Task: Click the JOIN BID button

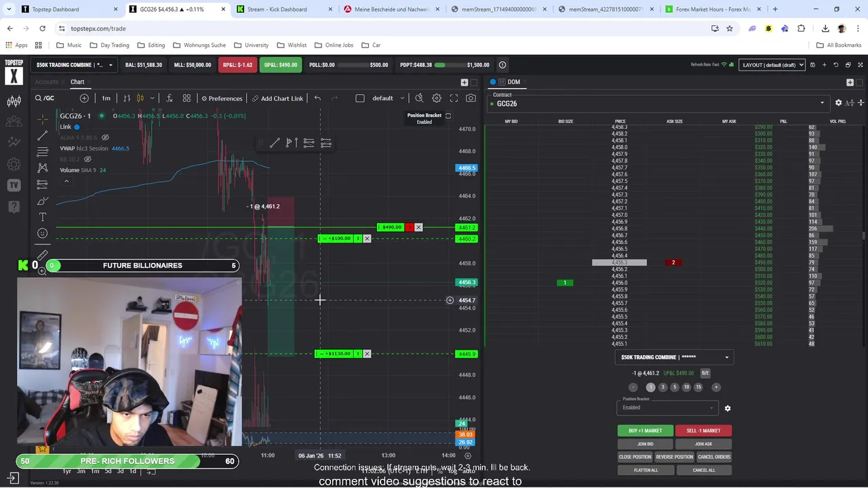Action: coord(645,444)
